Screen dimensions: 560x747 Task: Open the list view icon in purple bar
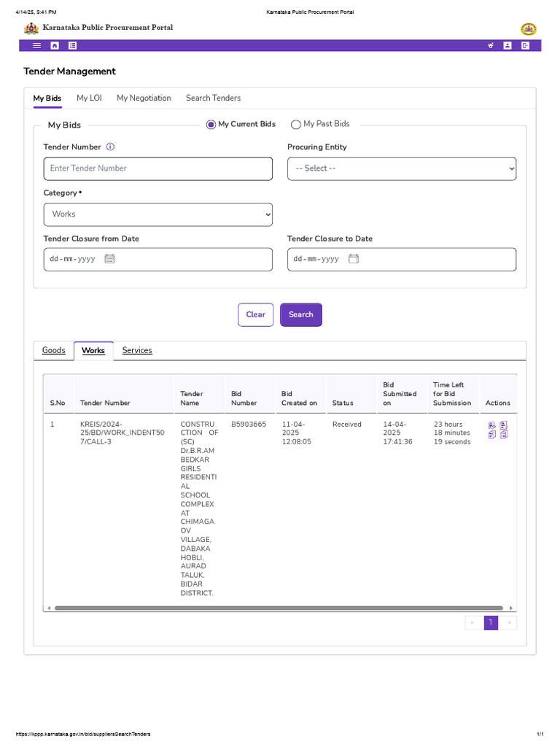(x=72, y=46)
